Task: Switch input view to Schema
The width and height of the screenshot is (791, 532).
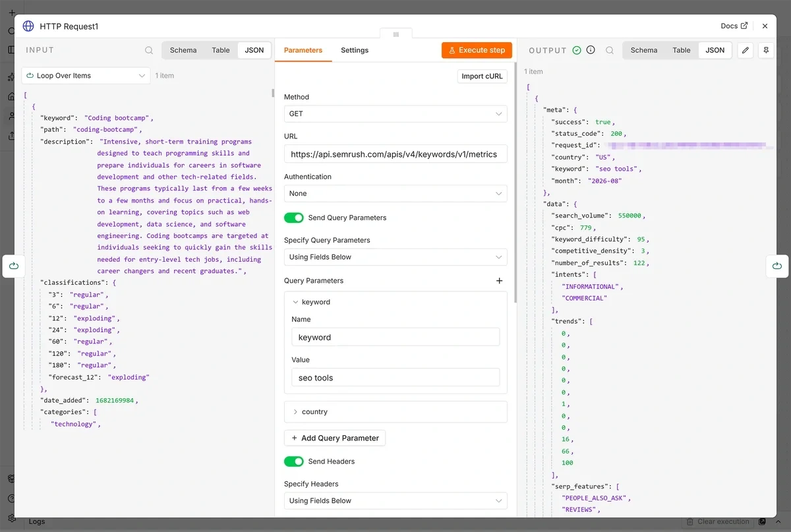Action: (183, 50)
